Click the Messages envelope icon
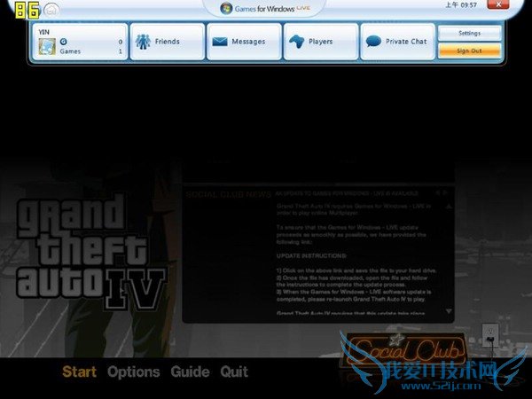Screen dimensions: 532x399 coord(220,42)
